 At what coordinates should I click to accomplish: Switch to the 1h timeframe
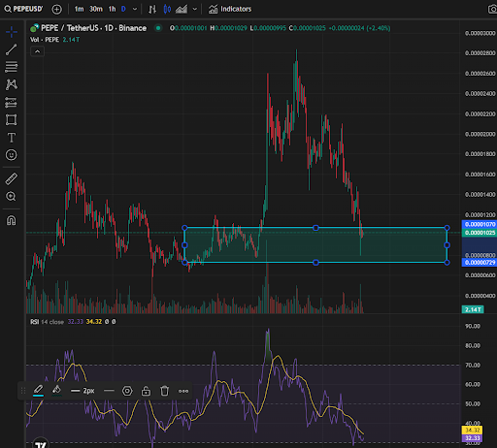(112, 9)
